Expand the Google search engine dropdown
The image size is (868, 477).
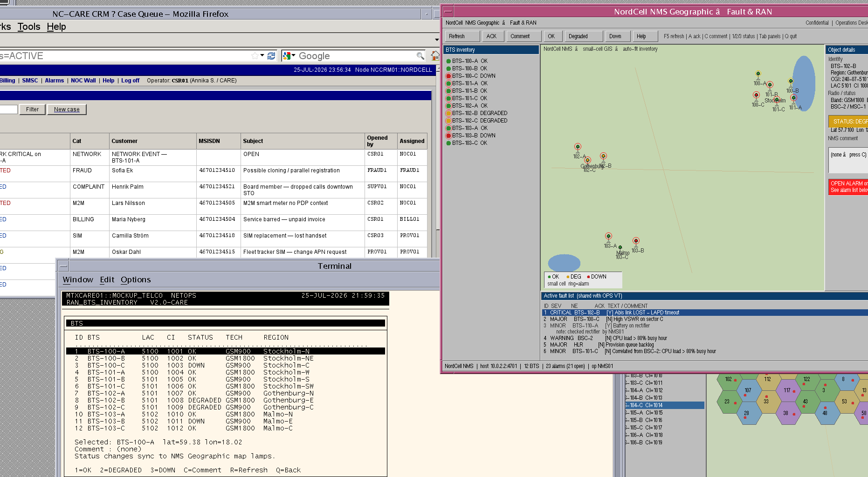click(x=289, y=56)
